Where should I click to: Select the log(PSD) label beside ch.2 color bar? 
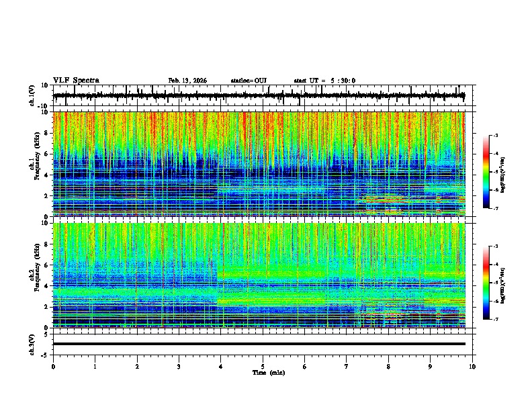tap(503, 285)
